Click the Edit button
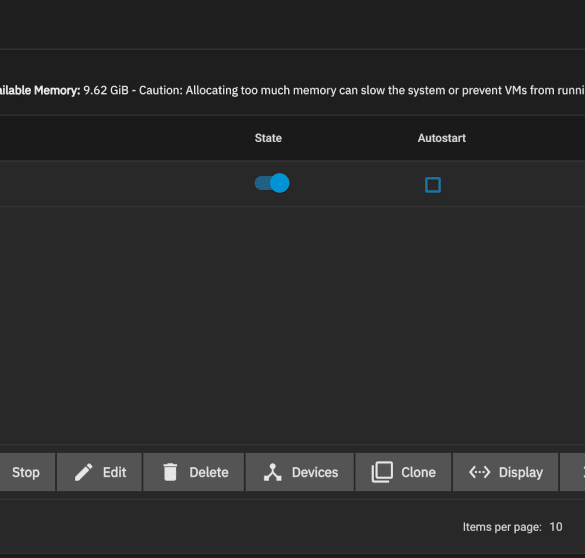This screenshot has height=558, width=585. (100, 472)
